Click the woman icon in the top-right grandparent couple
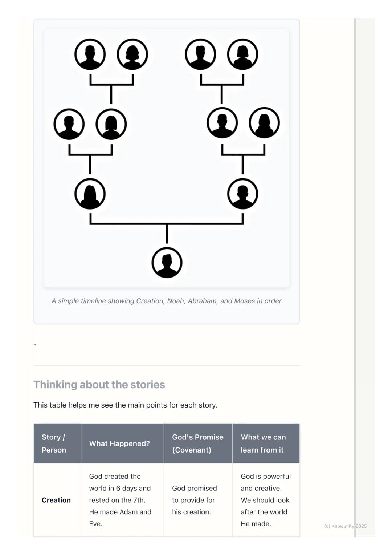The image size is (392, 555). click(x=243, y=54)
